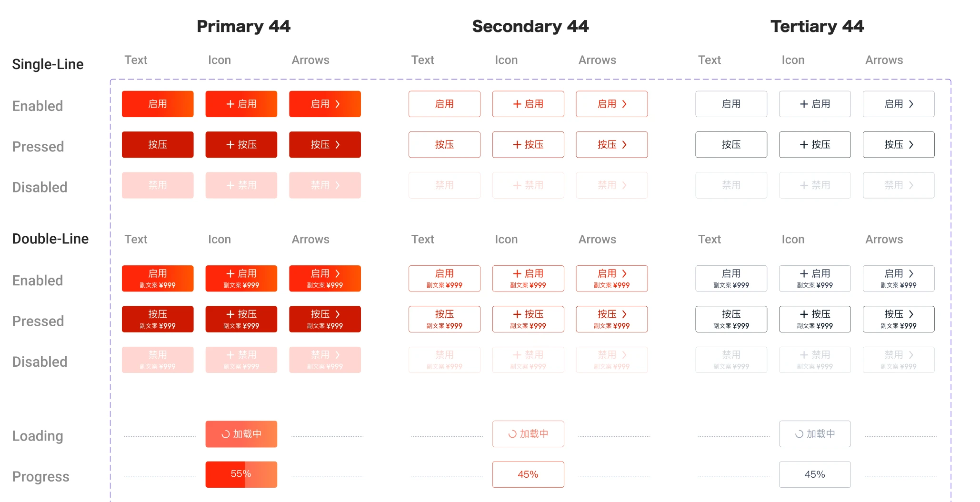Viewport: 980px width, 502px height.
Task: Click chevron arrow on Primary pressed single-line button
Action: (338, 144)
